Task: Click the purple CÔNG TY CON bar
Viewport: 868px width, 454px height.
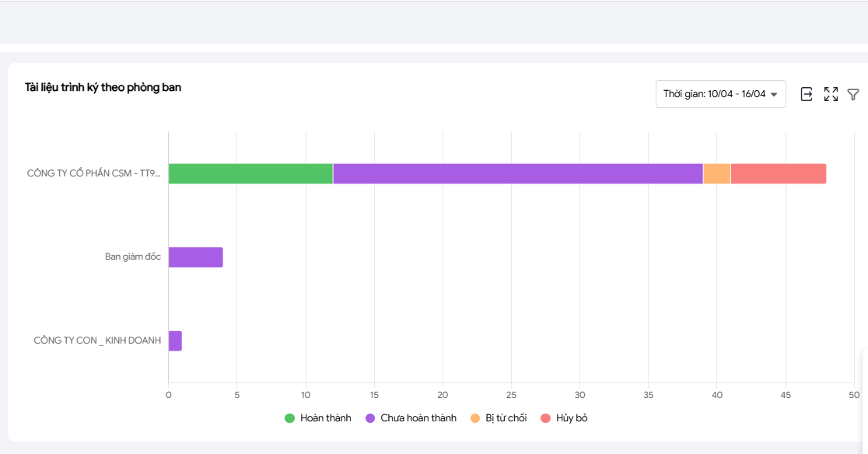Action: pos(175,341)
